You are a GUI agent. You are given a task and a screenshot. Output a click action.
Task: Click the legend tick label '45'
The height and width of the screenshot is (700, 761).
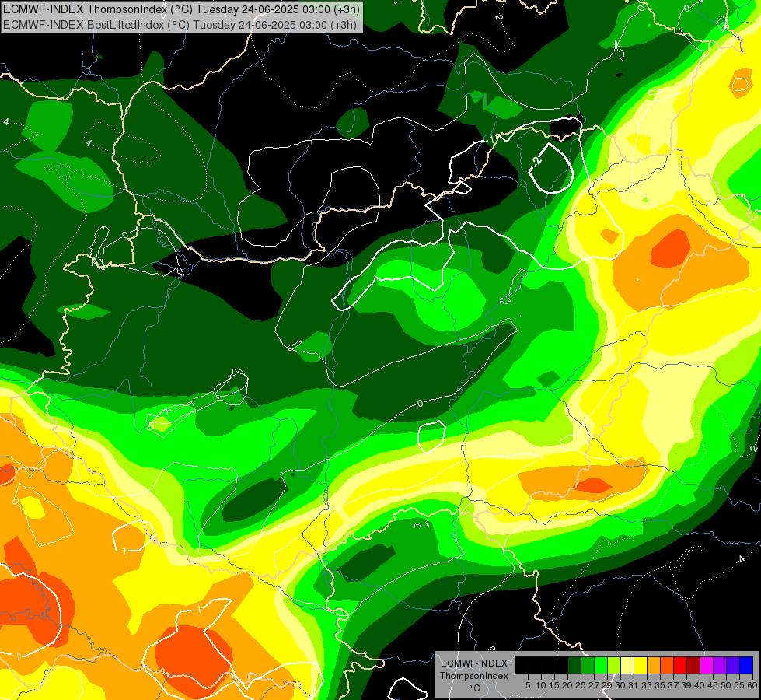coord(714,685)
